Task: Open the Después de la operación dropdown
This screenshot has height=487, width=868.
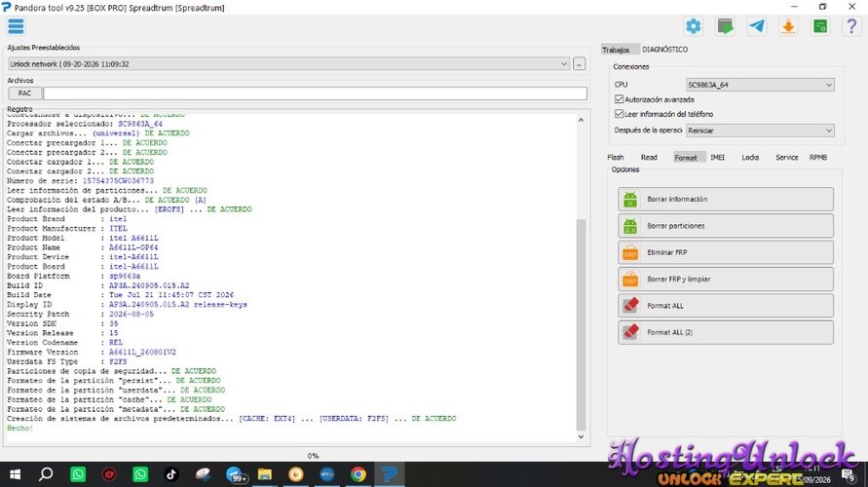Action: 760,131
